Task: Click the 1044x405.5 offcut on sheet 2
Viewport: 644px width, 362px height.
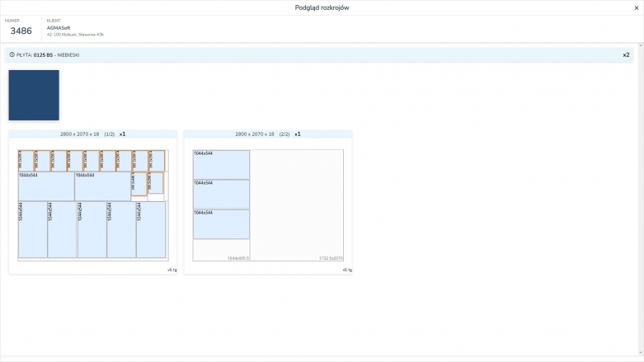Action: 221,251
